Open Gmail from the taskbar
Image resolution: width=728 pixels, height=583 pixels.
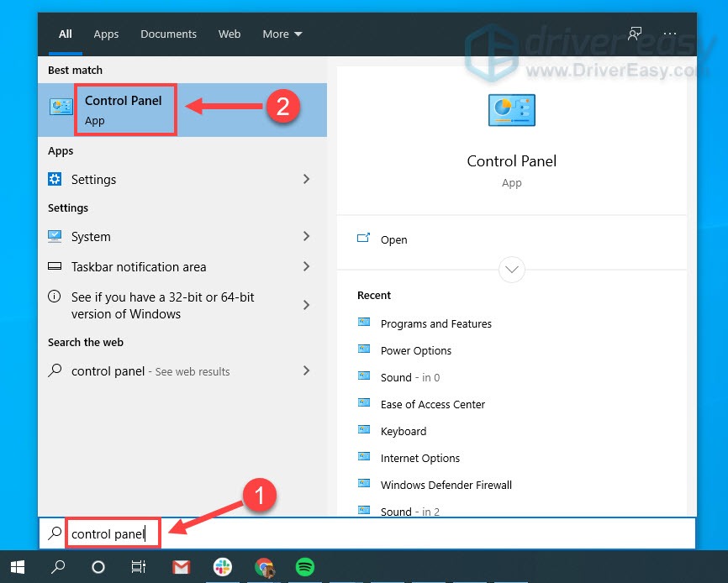(180, 567)
